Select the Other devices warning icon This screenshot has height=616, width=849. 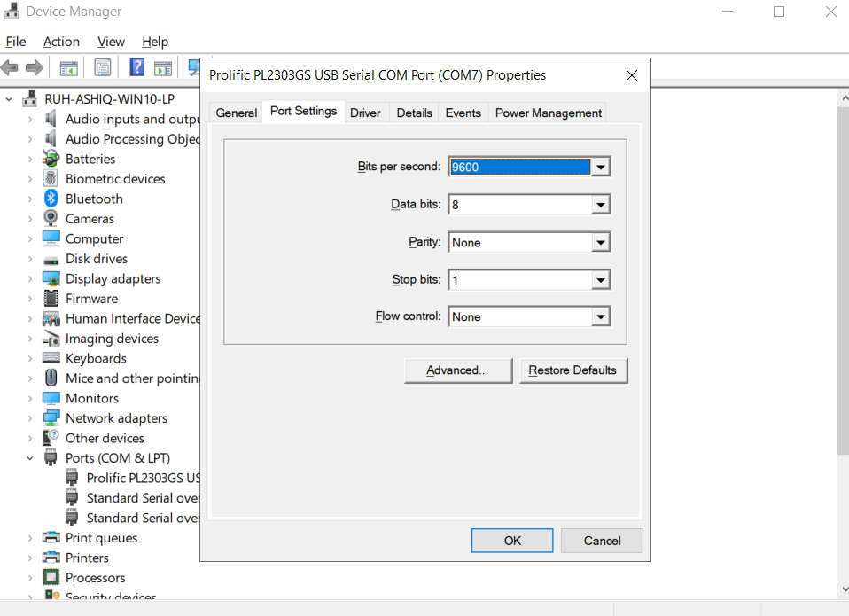coord(51,438)
